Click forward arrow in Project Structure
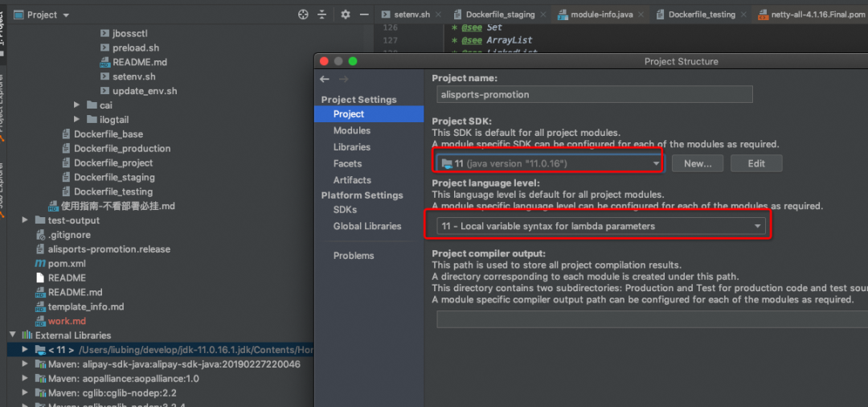868x407 pixels. 344,79
